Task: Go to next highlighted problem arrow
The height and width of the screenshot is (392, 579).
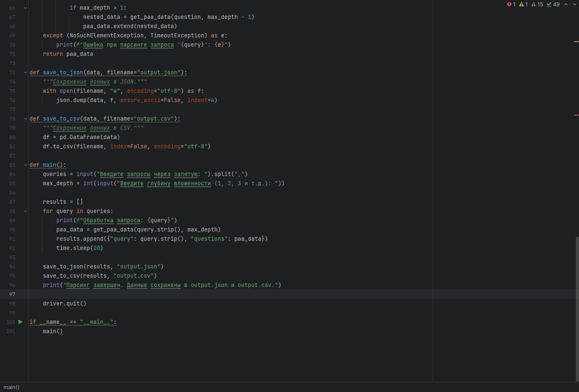Action: pyautogui.click(x=575, y=4)
